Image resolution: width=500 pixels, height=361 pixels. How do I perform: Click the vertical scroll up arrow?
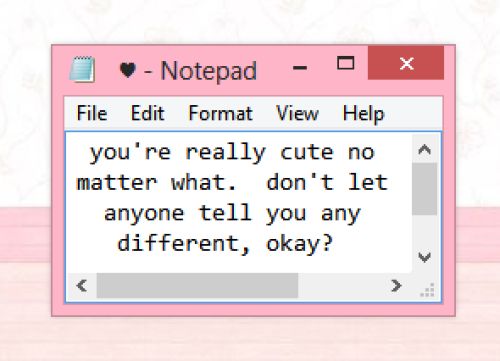point(424,150)
